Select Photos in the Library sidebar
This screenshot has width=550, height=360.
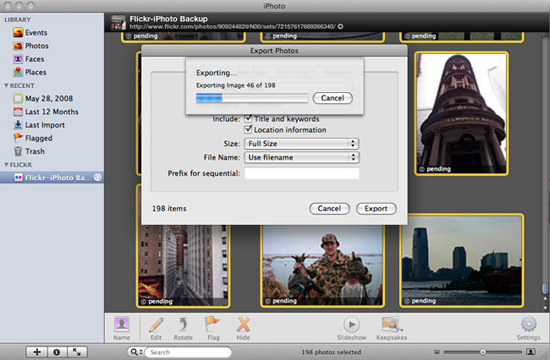point(31,46)
